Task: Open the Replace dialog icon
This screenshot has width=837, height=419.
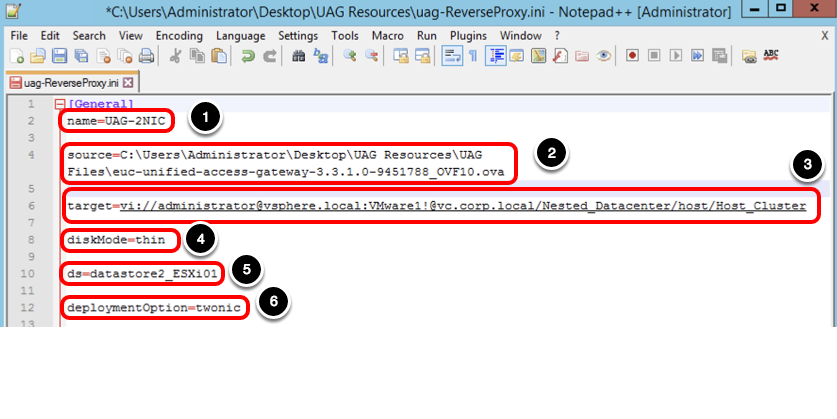Action: click(320, 56)
